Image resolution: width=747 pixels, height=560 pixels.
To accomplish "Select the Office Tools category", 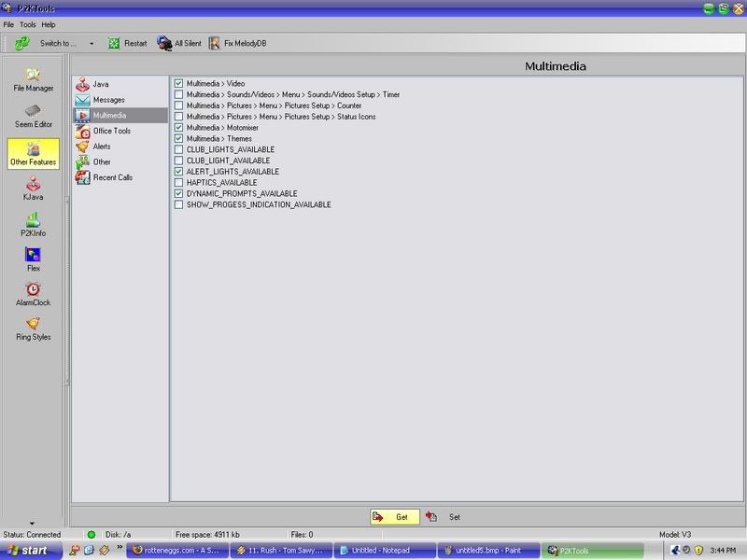I will pos(120,131).
